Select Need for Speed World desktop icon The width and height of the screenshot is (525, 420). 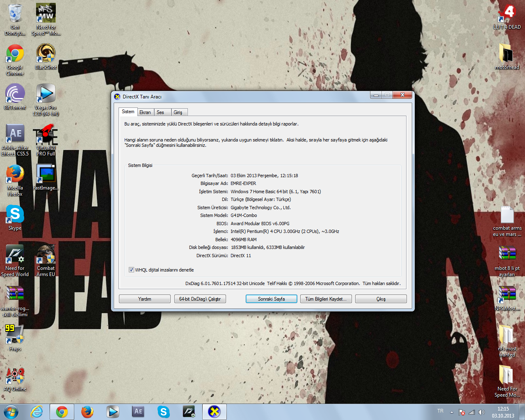15,261
